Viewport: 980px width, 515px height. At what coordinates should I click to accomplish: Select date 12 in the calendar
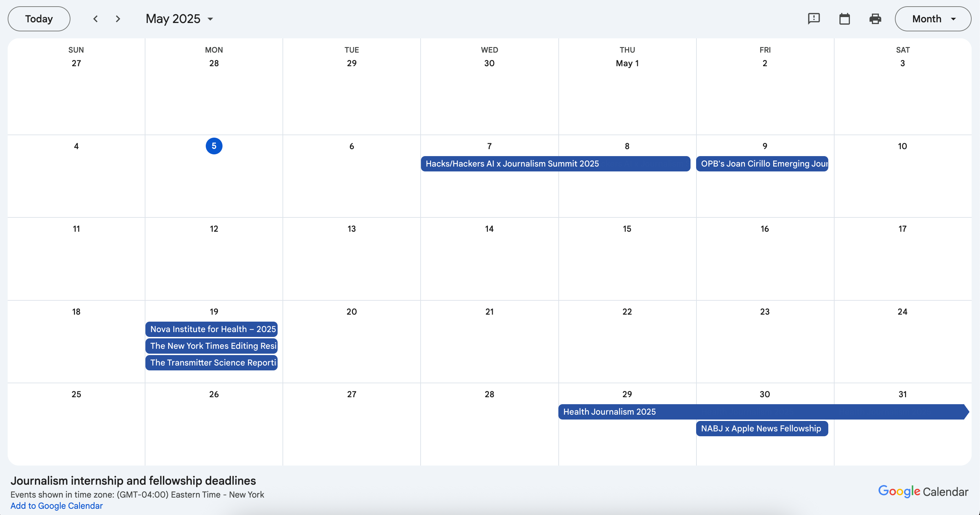[x=214, y=229]
